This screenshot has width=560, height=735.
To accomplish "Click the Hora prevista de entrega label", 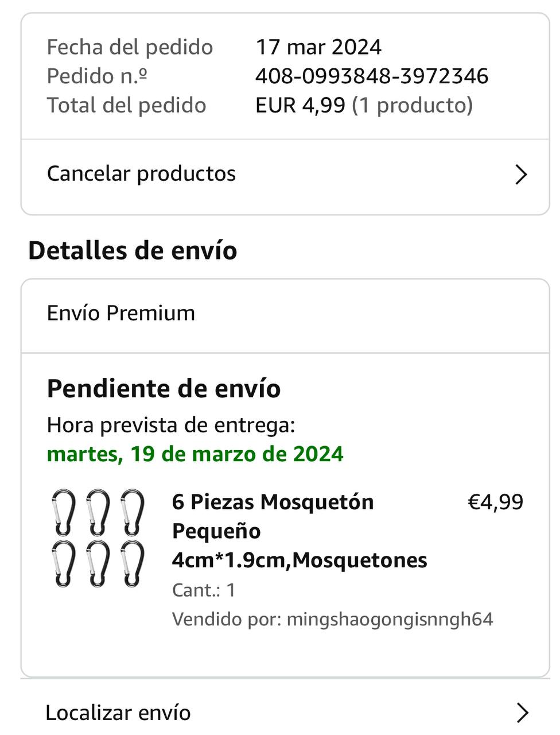I will 171,425.
